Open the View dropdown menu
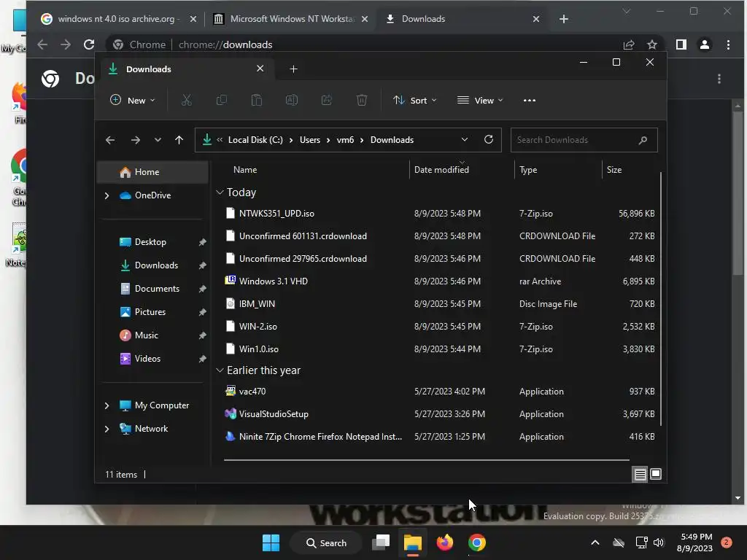Viewport: 747px width, 560px height. coord(480,101)
